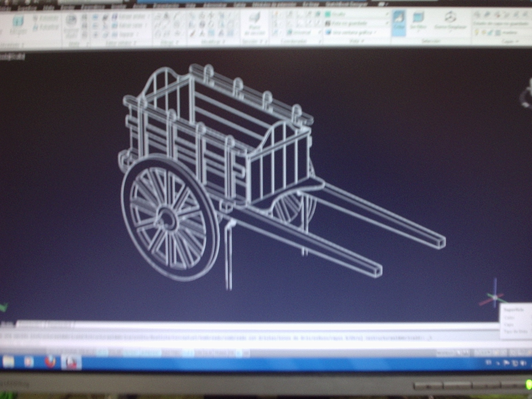Launch Firefox from the taskbar
Image resolution: width=532 pixels, height=399 pixels.
[x=50, y=361]
